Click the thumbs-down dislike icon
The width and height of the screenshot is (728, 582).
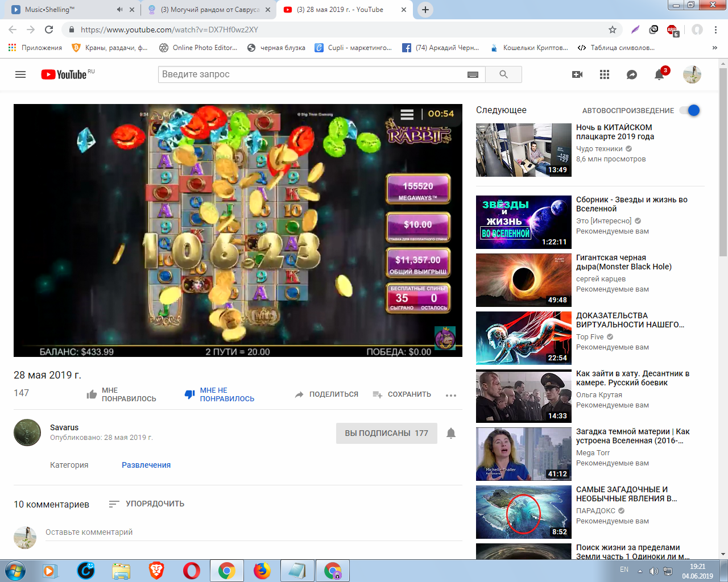coord(190,394)
